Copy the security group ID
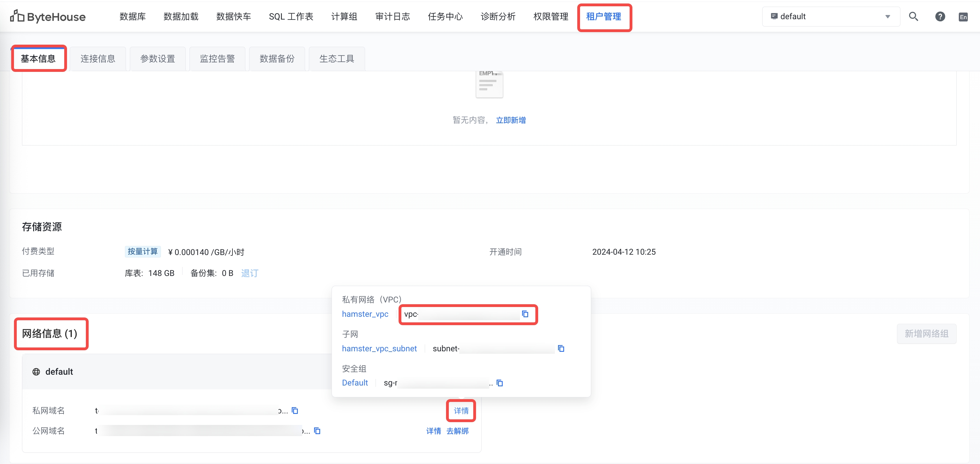The image size is (980, 464). [x=499, y=383]
